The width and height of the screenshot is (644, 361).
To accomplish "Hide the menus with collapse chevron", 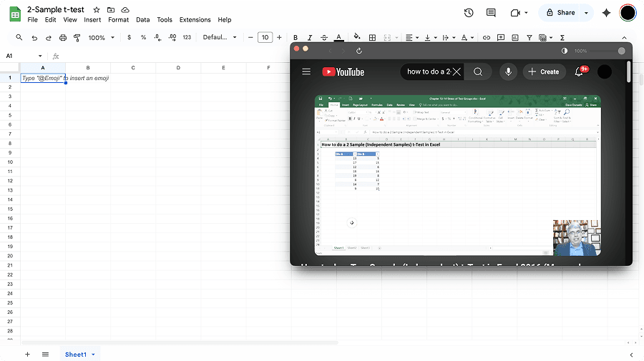I will point(624,38).
